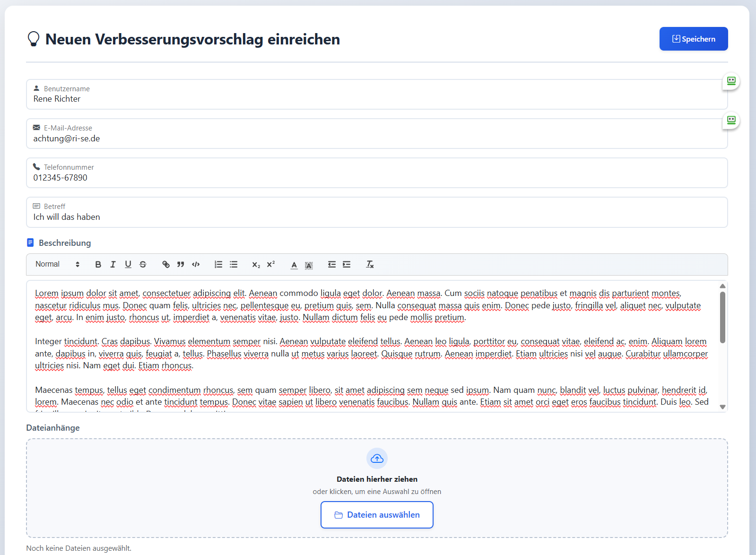This screenshot has height=555, width=756.
Task: Increase indent of the paragraph
Action: coord(347,264)
